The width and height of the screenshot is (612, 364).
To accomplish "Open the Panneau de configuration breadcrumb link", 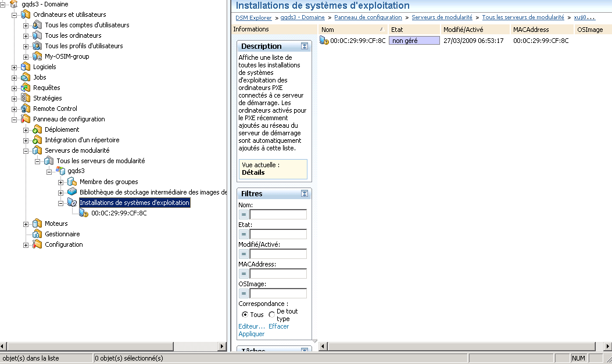I will click(368, 17).
